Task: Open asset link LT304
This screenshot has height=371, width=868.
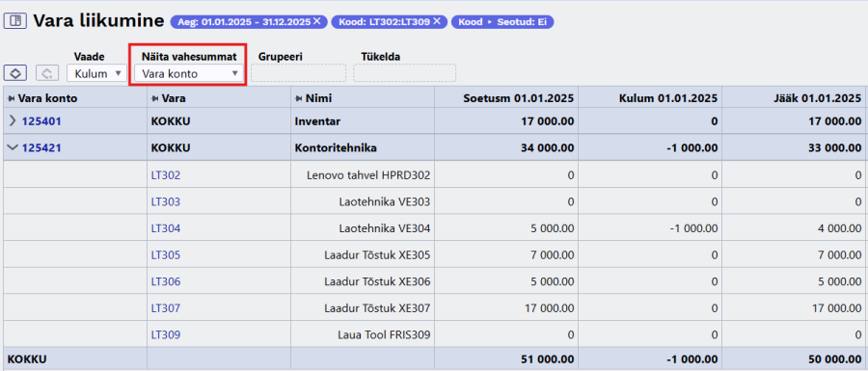Action: click(166, 228)
